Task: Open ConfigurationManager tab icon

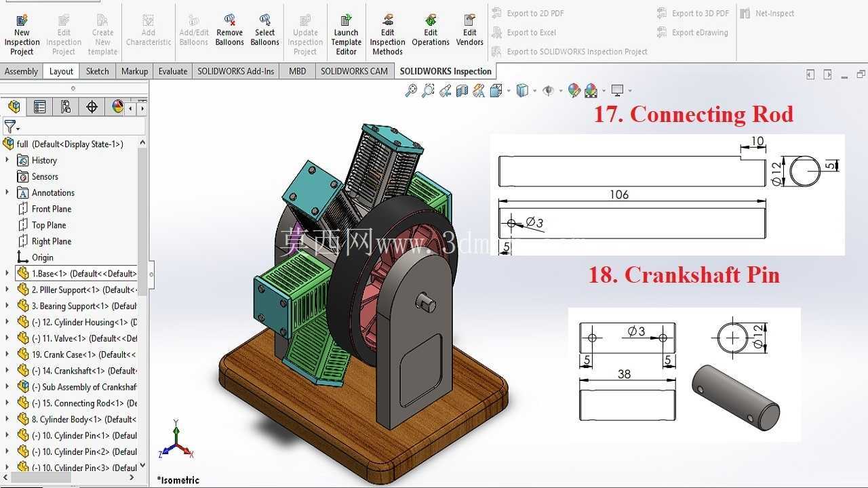Action: click(66, 106)
